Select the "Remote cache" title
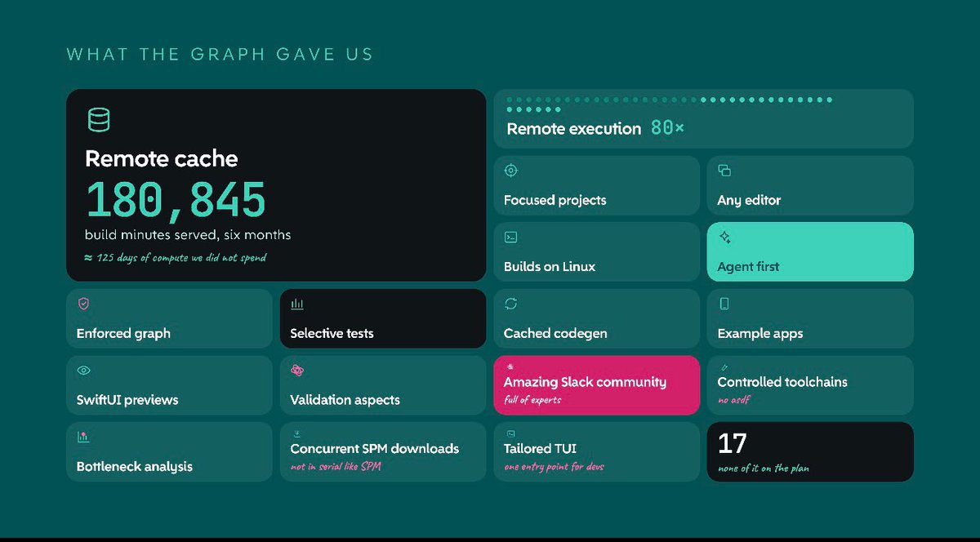Image resolution: width=980 pixels, height=542 pixels. (x=162, y=158)
